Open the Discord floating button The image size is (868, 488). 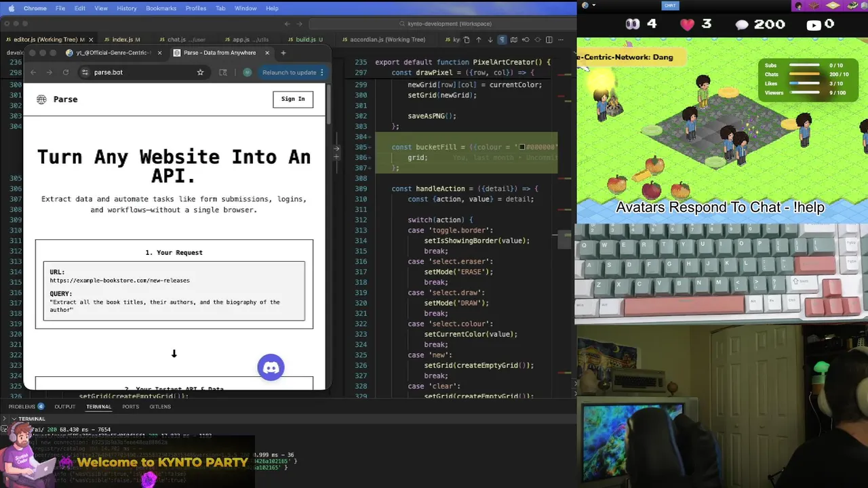(271, 367)
